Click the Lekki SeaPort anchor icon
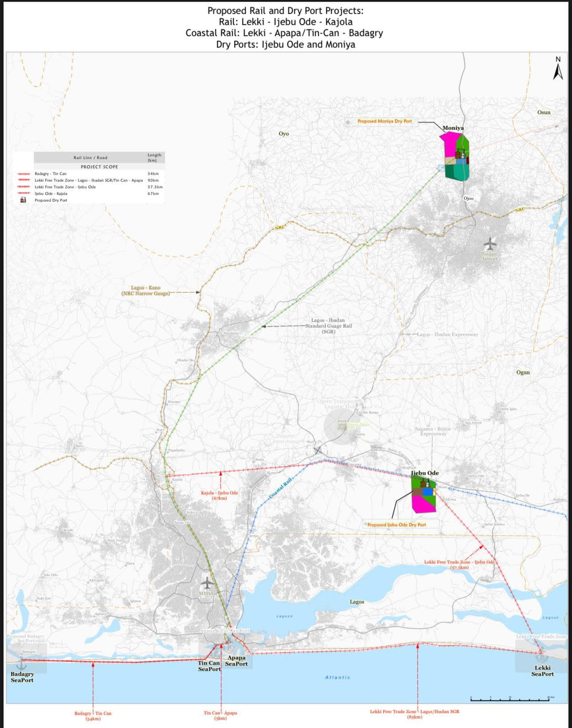 (x=542, y=657)
